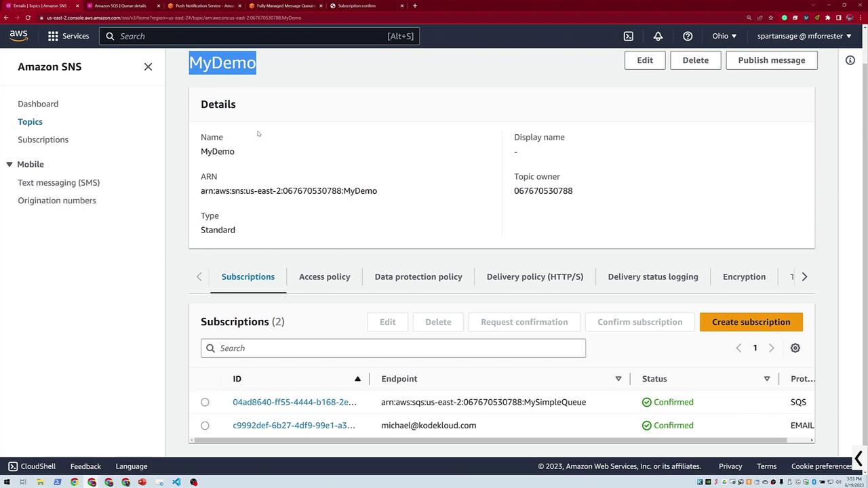Switch to the Subscription confirm browser tab
Image resolution: width=868 pixels, height=488 pixels.
coord(366,5)
